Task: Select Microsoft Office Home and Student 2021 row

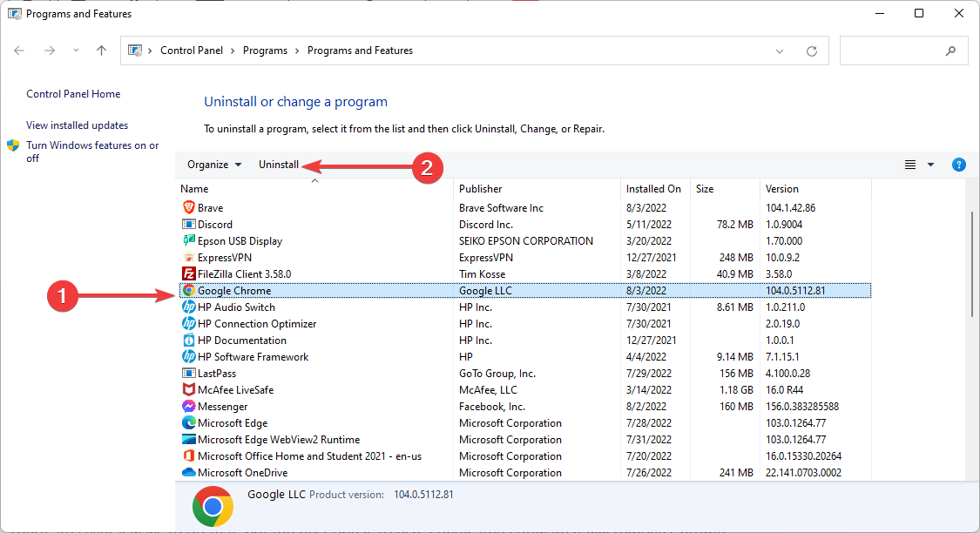Action: tap(525, 456)
